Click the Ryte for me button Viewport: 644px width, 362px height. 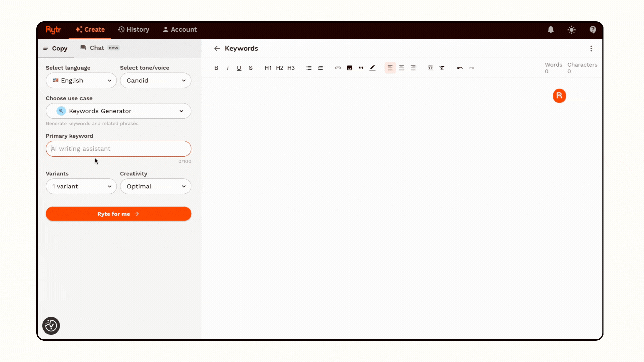click(118, 214)
